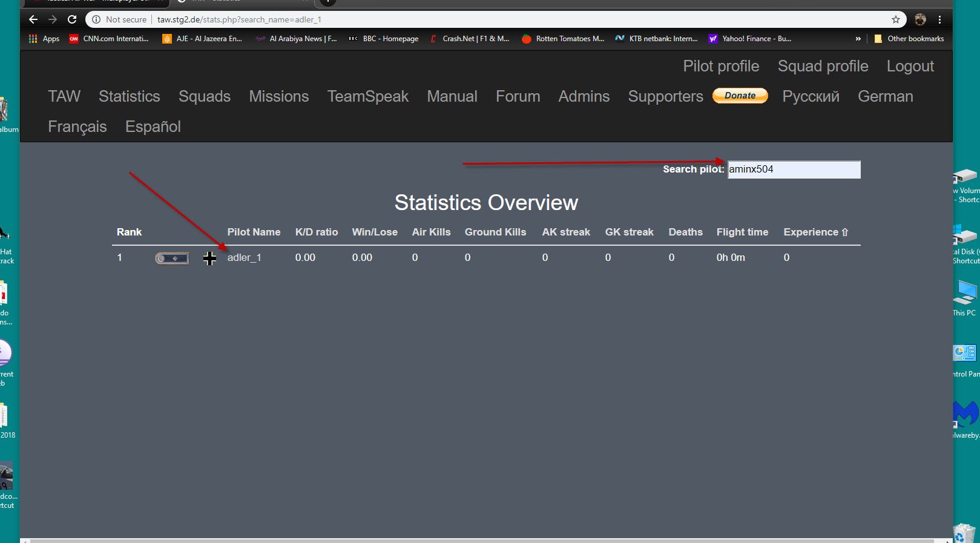View site info next to Not secure
The width and height of the screenshot is (980, 543).
[96, 19]
